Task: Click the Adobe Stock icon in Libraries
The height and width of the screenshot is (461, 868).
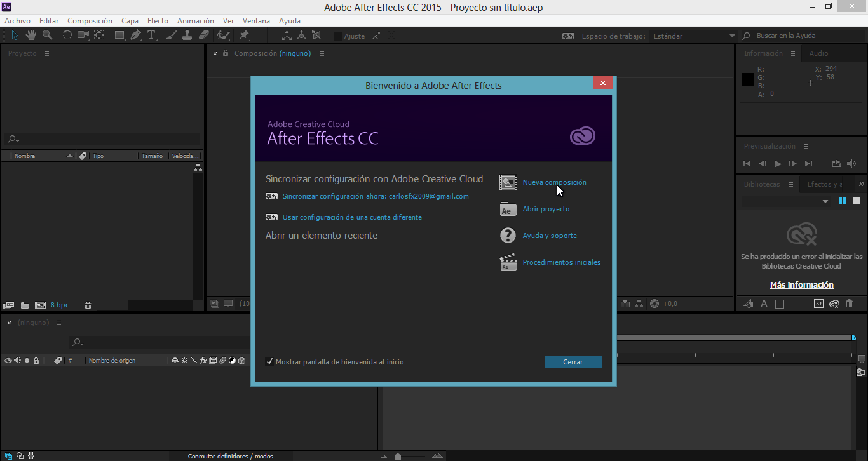Action: coord(818,304)
